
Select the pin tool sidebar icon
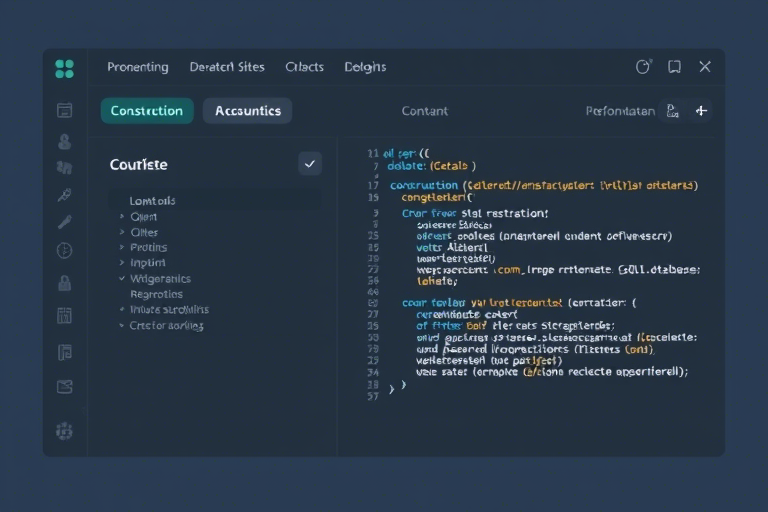pos(65,195)
